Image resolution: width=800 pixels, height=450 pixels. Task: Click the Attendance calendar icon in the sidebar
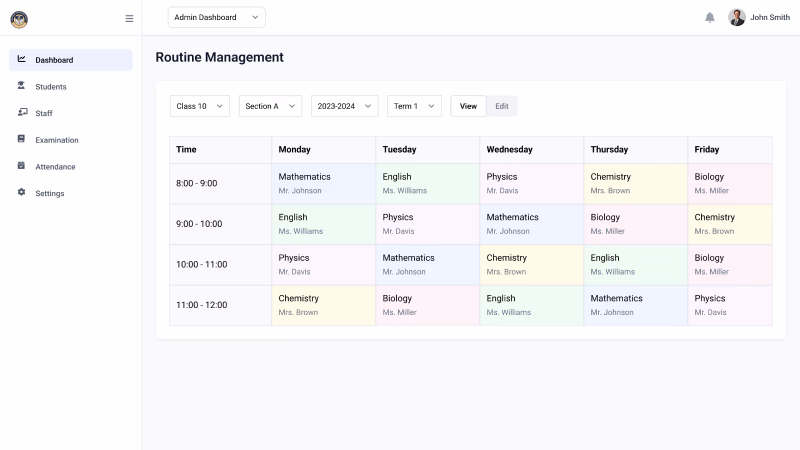coord(21,165)
